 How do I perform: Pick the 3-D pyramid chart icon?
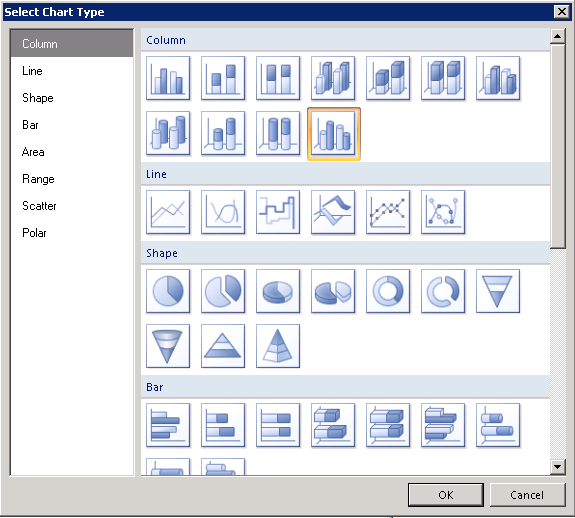click(x=278, y=346)
